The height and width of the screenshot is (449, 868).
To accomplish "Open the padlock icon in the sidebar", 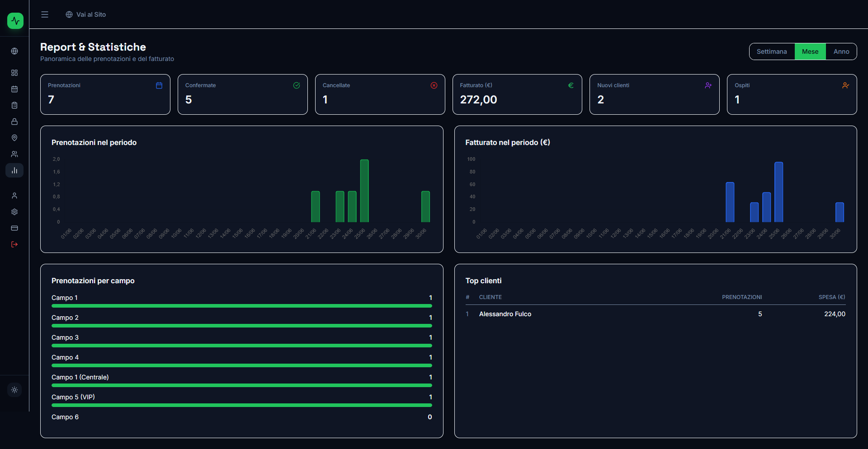I will 14,122.
